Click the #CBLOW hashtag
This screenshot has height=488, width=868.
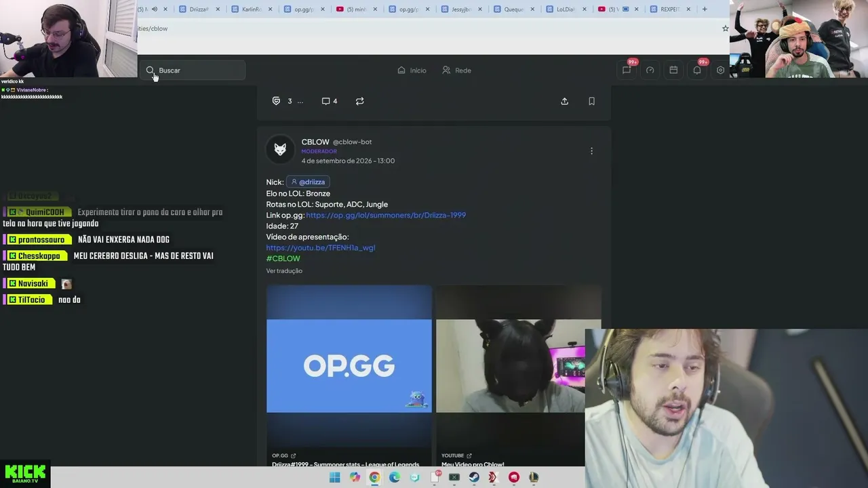pyautogui.click(x=283, y=258)
